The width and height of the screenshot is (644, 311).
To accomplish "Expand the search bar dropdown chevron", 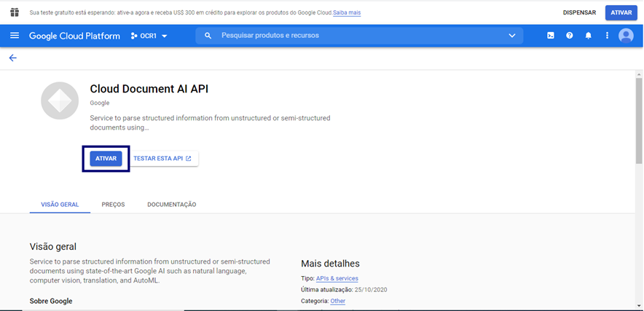I will coord(511,36).
